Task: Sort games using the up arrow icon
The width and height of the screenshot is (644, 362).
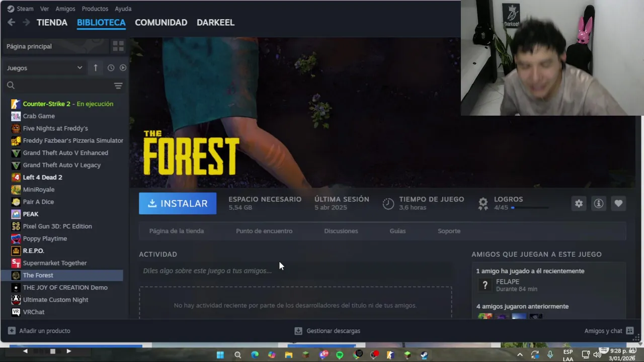Action: click(96, 68)
